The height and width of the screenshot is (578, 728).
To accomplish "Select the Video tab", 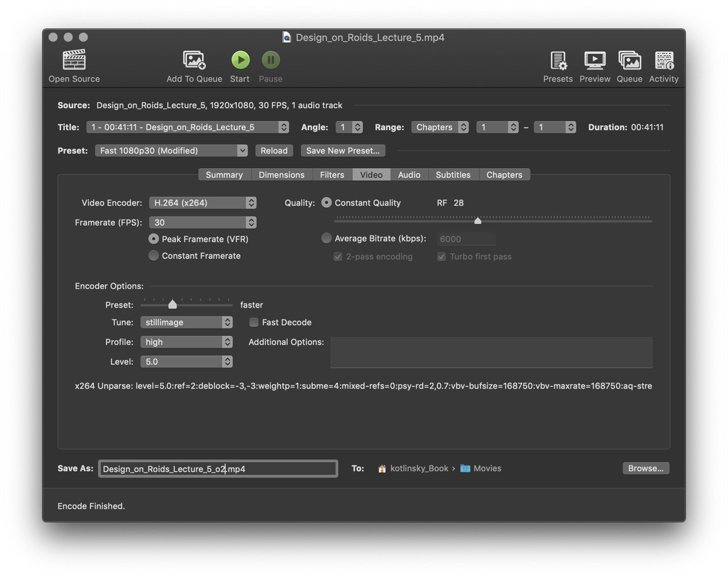I will 371,175.
